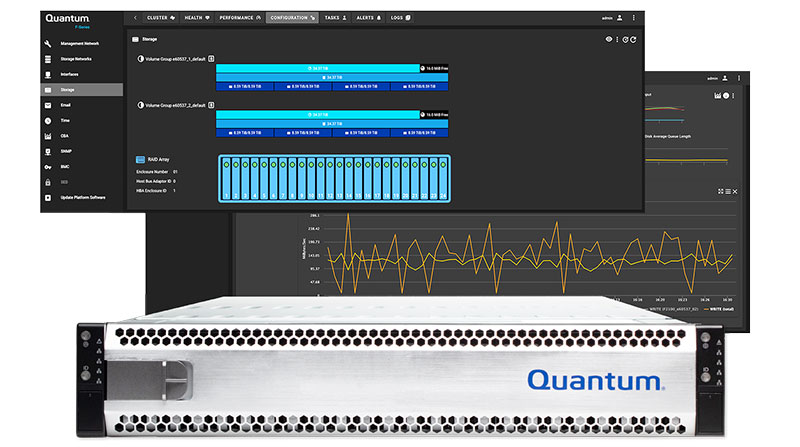Click Quantum F-Series logo in top left
Image resolution: width=800 pixels, height=447 pixels.
[67, 20]
